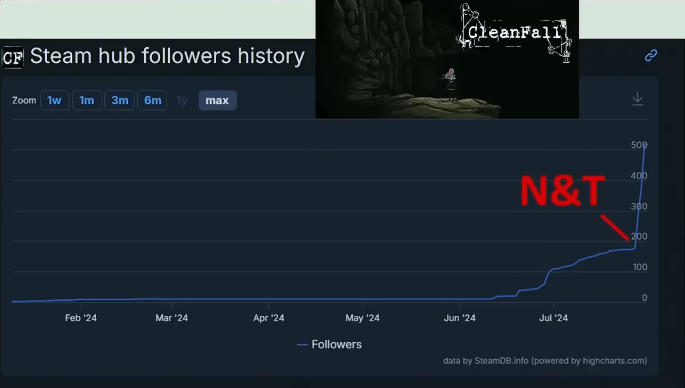685x388 pixels.
Task: Select the disabled 1y zoom option
Action: pos(182,100)
